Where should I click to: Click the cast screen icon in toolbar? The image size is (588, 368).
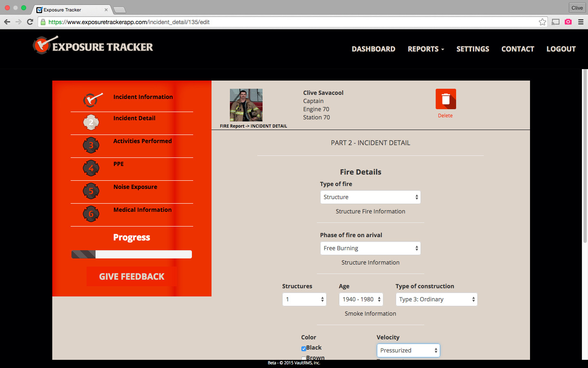click(x=555, y=22)
